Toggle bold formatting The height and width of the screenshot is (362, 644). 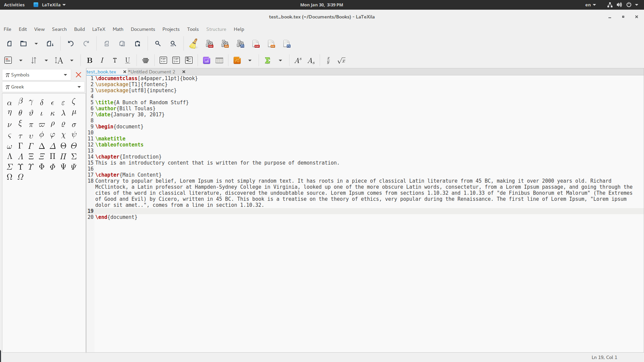point(90,60)
